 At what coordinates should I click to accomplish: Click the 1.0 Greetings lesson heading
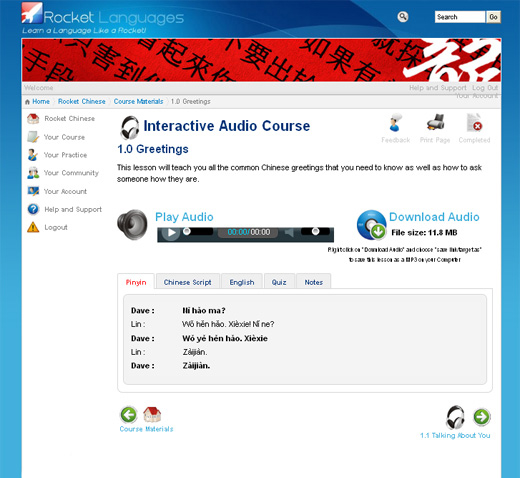[153, 149]
